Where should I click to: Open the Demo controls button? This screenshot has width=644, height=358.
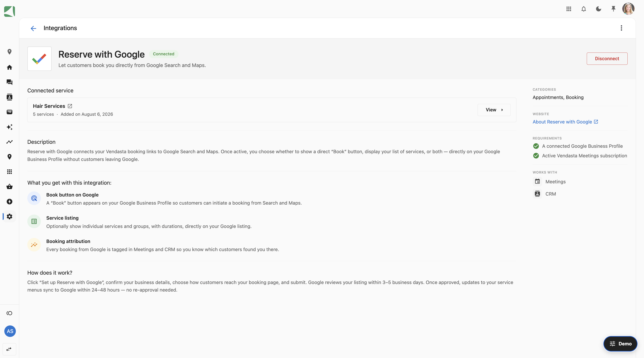[x=620, y=344]
